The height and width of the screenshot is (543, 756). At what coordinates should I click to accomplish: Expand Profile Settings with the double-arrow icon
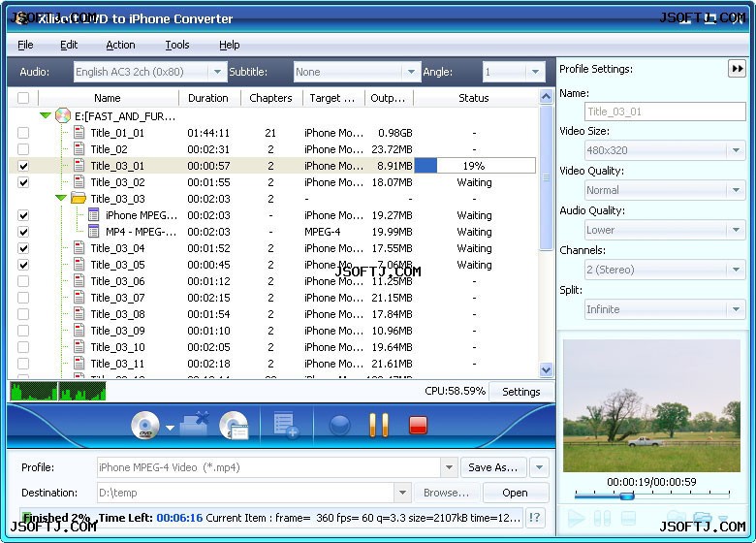pyautogui.click(x=737, y=69)
